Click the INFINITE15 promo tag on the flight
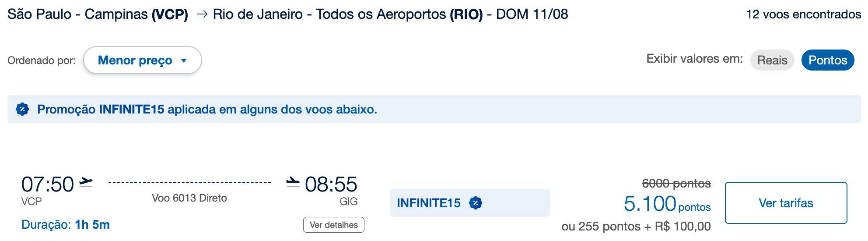 coord(469,203)
